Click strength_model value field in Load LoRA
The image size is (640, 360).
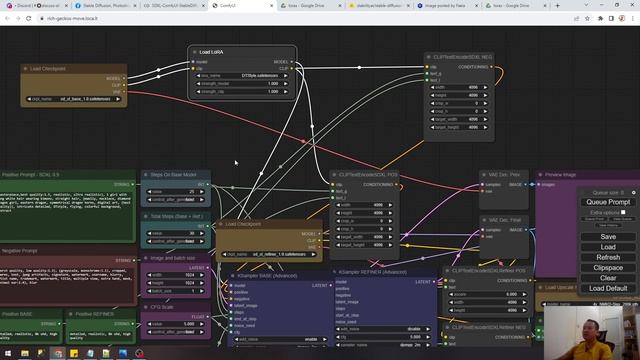click(x=242, y=84)
